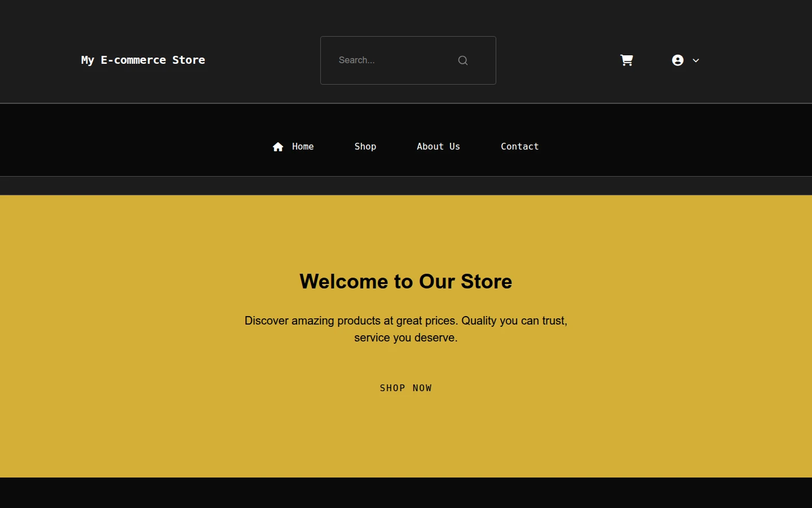Expand the account dropdown chevron
Viewport: 812px width, 508px height.
point(696,60)
